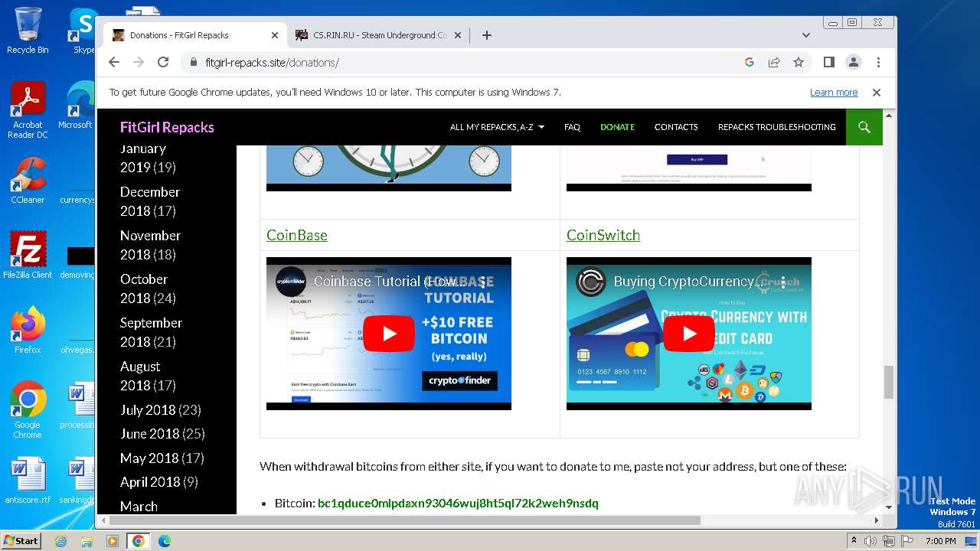
Task: Open new tab with plus button
Action: click(486, 35)
